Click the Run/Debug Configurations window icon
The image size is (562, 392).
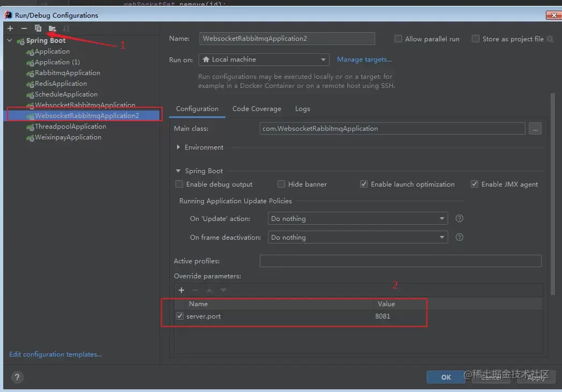click(x=8, y=15)
